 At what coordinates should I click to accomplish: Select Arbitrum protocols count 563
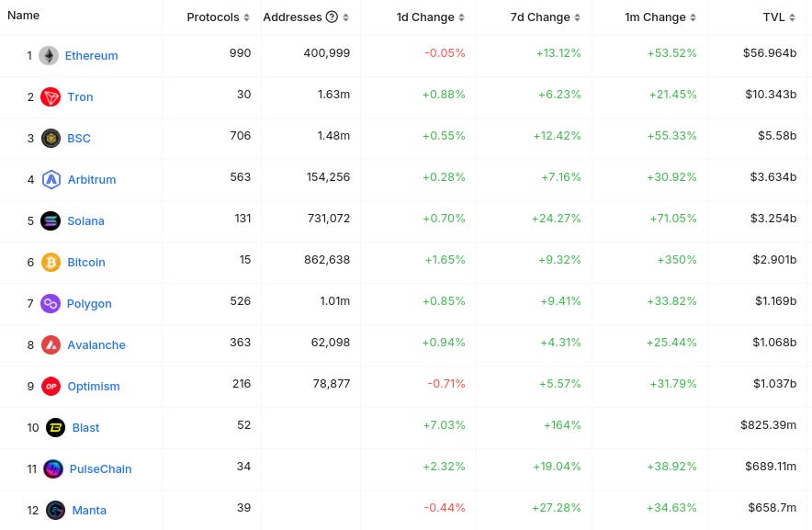[x=241, y=177]
